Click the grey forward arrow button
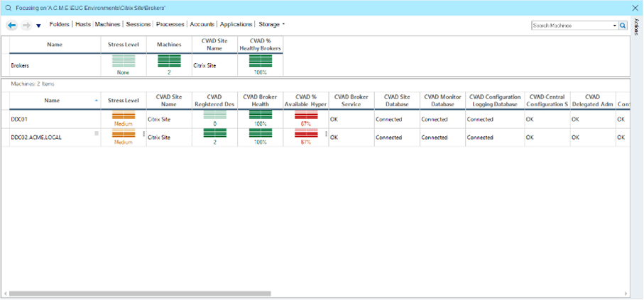The height and width of the screenshot is (300, 644). 26,26
